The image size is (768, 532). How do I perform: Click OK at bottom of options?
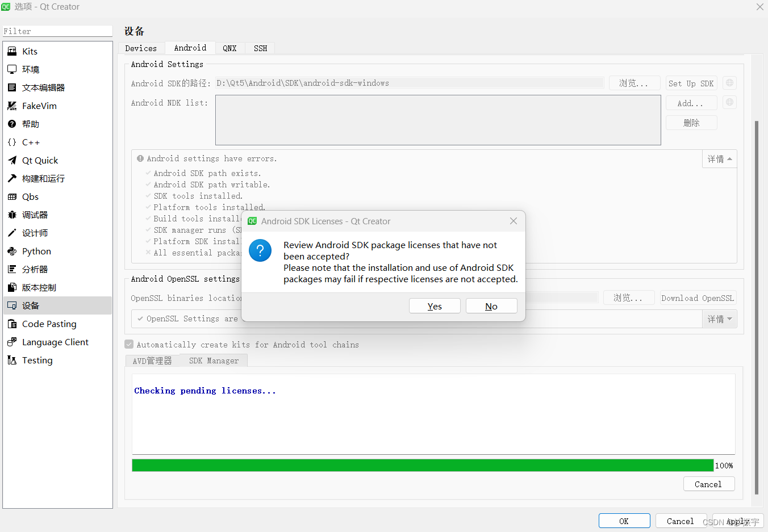pyautogui.click(x=624, y=521)
